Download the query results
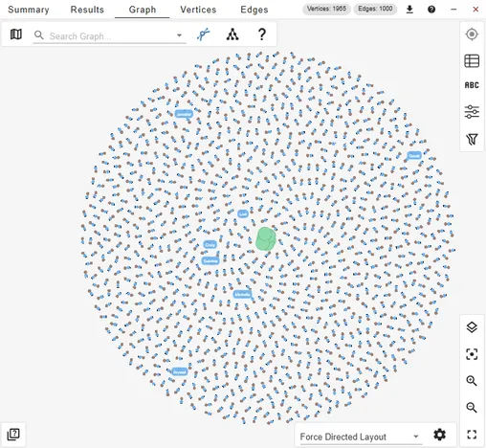This screenshot has width=486, height=448. tap(409, 10)
